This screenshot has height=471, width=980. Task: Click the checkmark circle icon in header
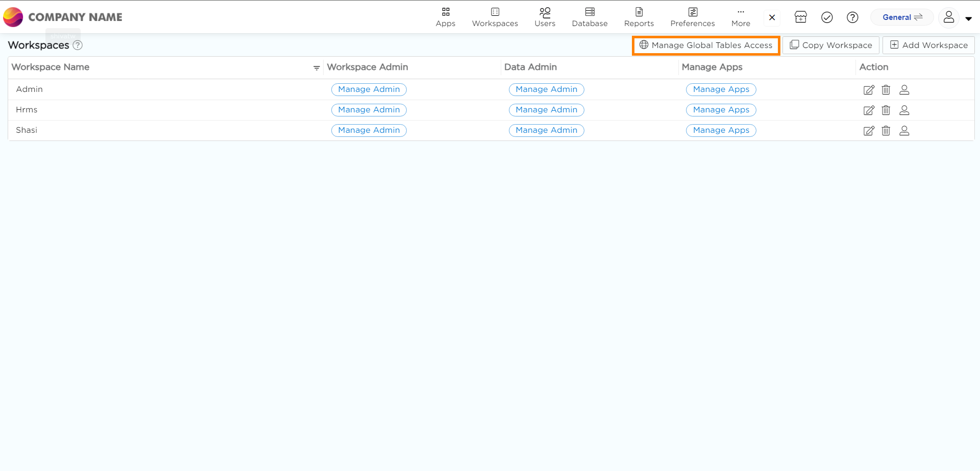pyautogui.click(x=827, y=17)
